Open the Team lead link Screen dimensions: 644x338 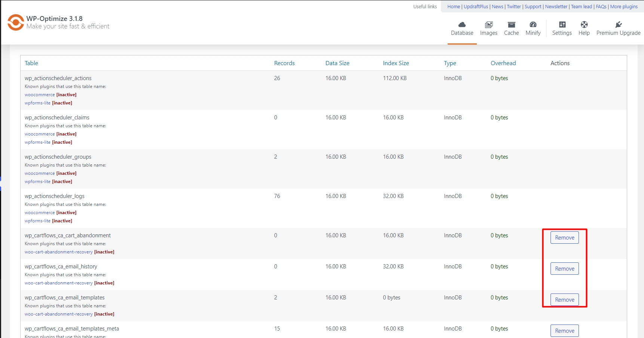click(582, 7)
